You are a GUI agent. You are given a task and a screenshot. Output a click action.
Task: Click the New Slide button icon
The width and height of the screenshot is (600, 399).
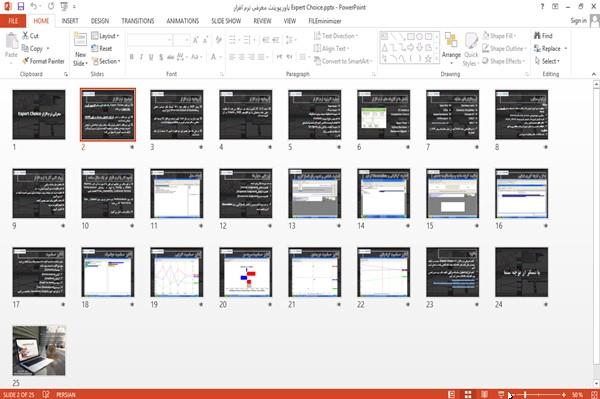click(x=80, y=41)
